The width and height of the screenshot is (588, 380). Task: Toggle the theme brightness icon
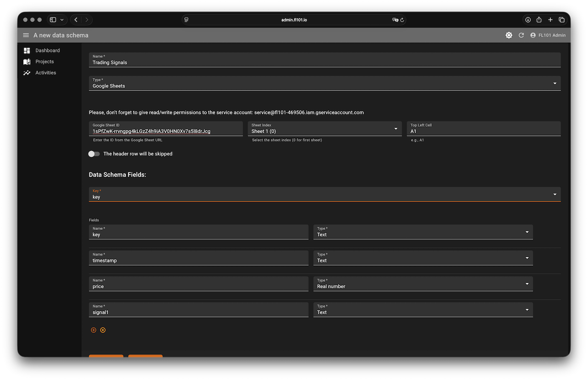click(x=509, y=35)
